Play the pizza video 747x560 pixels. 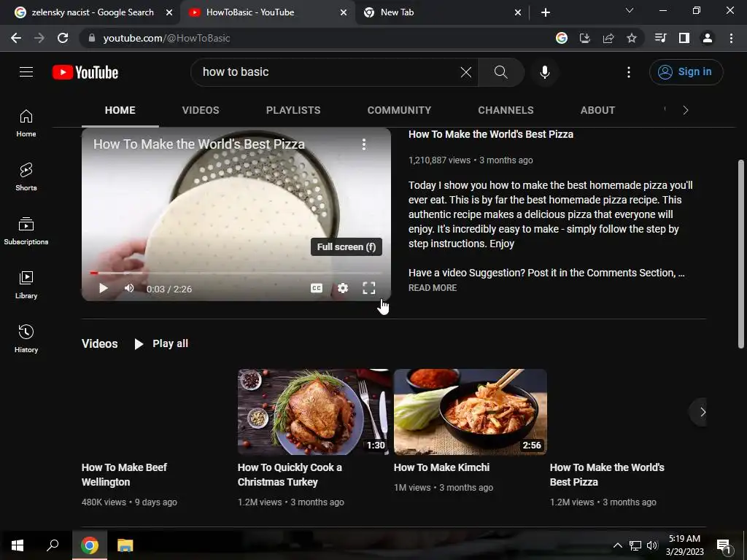click(x=104, y=288)
